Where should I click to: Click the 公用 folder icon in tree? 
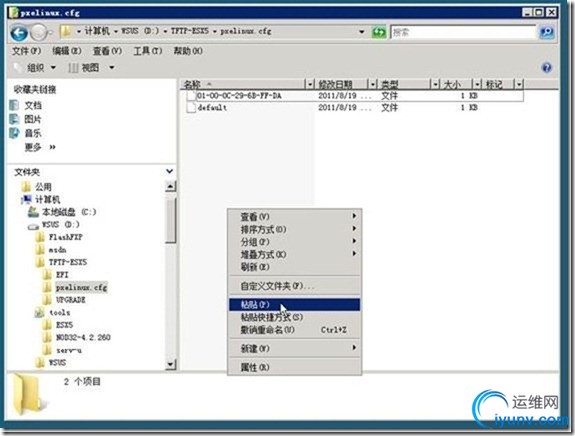coord(26,187)
